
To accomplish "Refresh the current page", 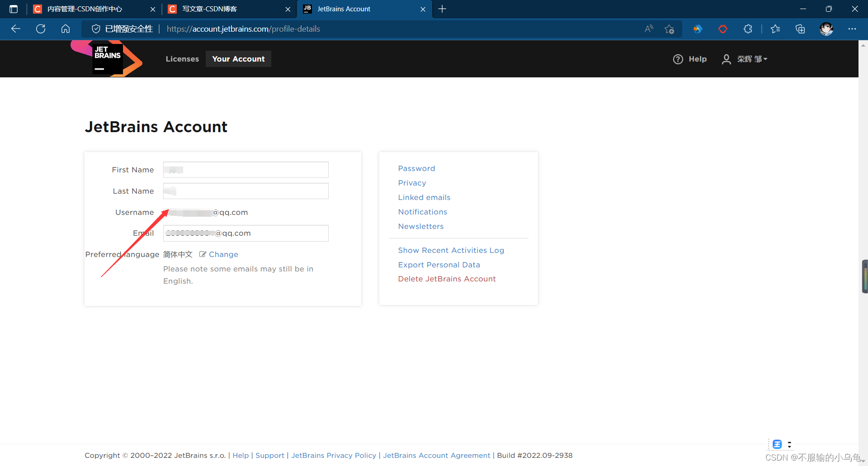I will point(41,29).
